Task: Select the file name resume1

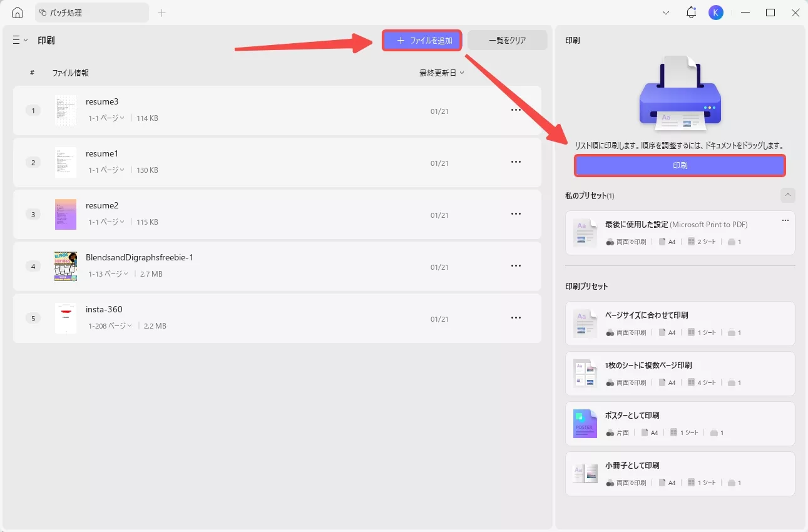Action: (x=102, y=153)
